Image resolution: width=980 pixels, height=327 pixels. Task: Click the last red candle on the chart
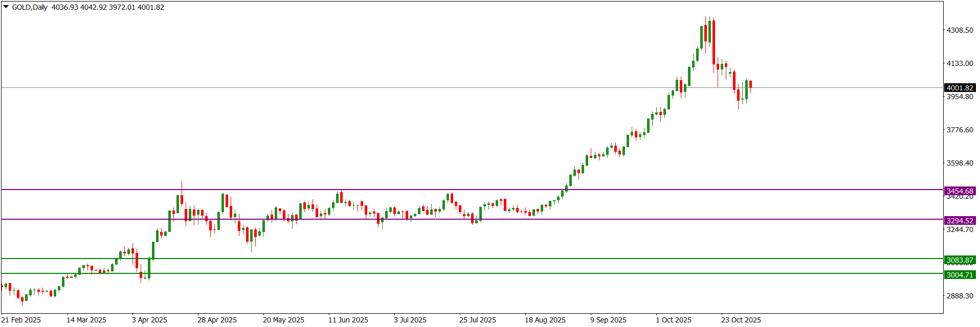[x=750, y=84]
